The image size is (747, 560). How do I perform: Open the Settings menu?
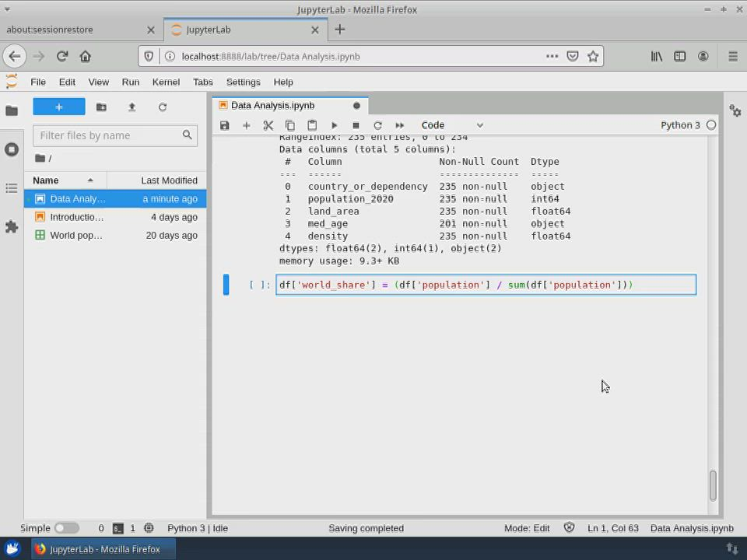click(243, 82)
